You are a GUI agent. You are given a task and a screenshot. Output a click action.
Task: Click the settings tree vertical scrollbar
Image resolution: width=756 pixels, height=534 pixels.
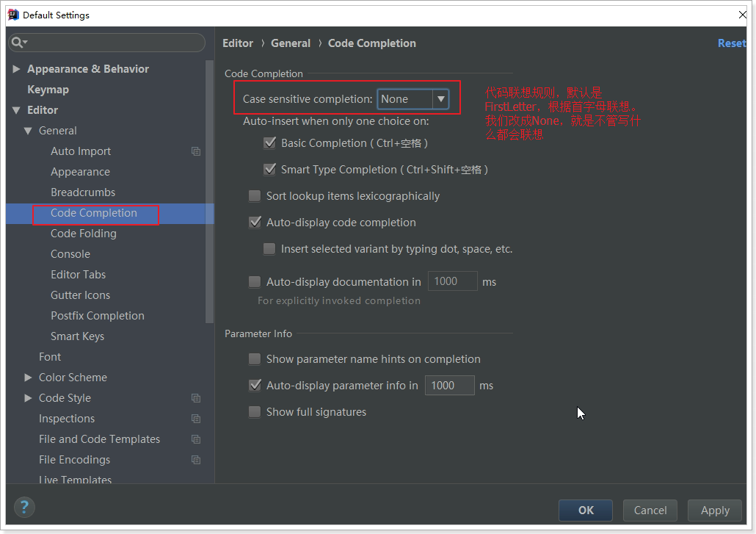pyautogui.click(x=210, y=184)
